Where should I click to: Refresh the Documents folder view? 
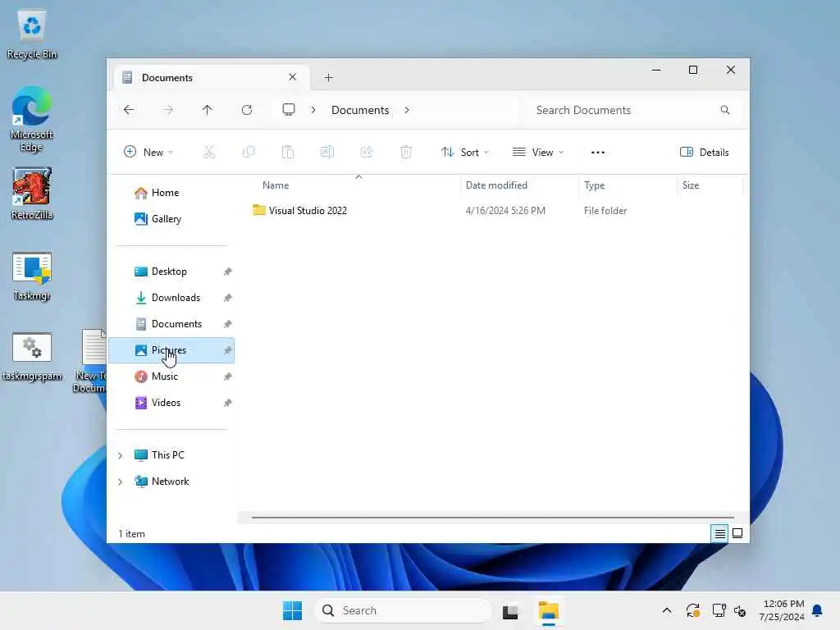pos(247,110)
